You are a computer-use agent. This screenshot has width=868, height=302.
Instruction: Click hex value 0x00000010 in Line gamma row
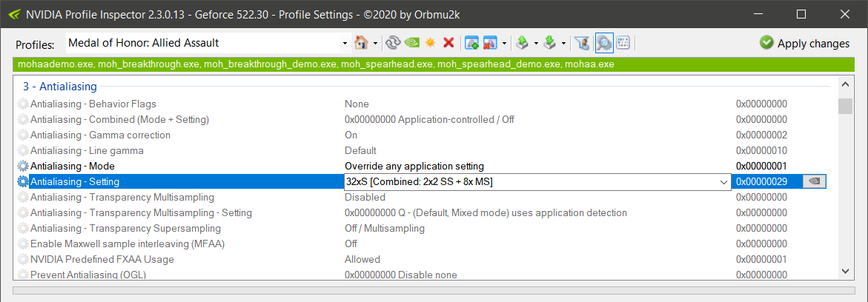tap(761, 150)
